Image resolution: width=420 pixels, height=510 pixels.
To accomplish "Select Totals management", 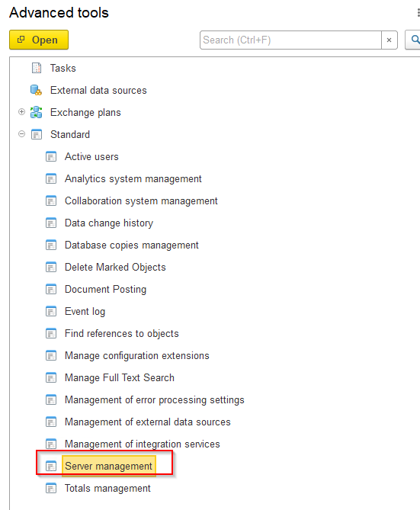I will [x=107, y=488].
